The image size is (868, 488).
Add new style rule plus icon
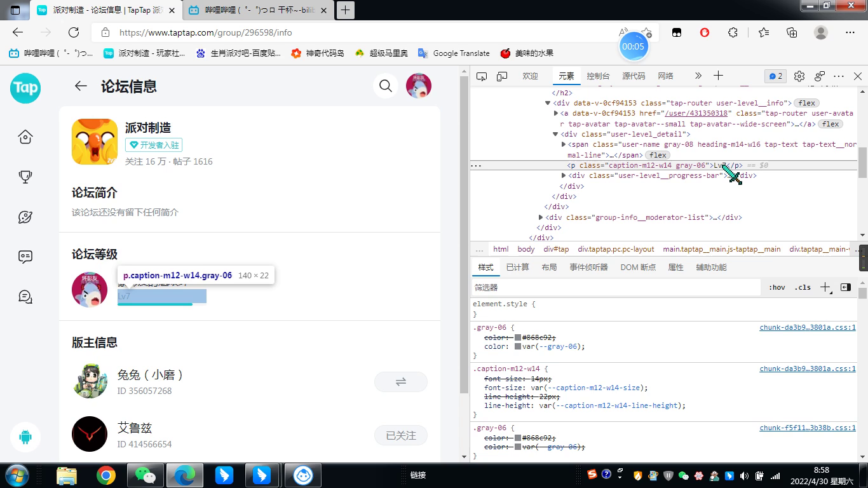(x=825, y=287)
